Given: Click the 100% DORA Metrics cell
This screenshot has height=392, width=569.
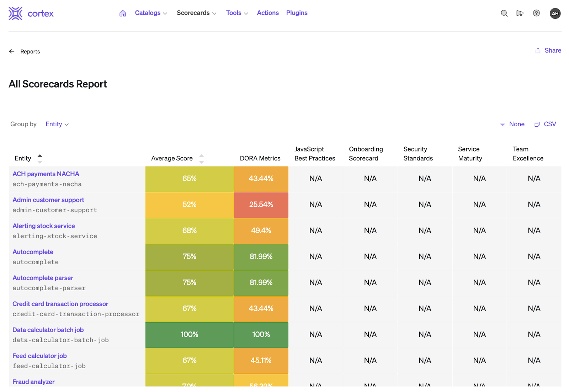Looking at the screenshot, I should pos(261,335).
